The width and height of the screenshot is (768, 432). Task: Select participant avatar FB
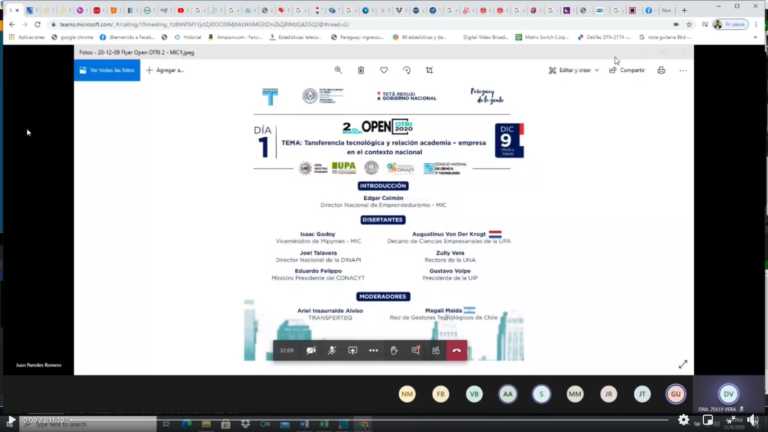pyautogui.click(x=440, y=394)
